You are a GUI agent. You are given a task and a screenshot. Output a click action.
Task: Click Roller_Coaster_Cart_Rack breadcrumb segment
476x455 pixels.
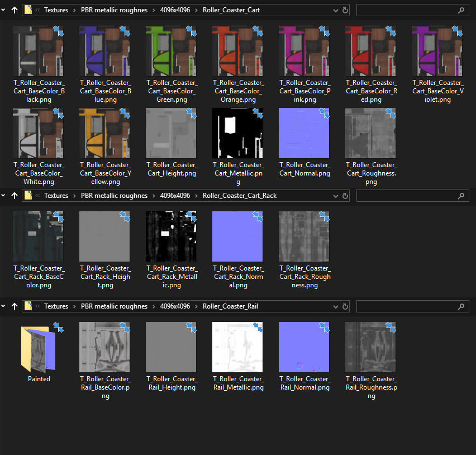tap(240, 196)
